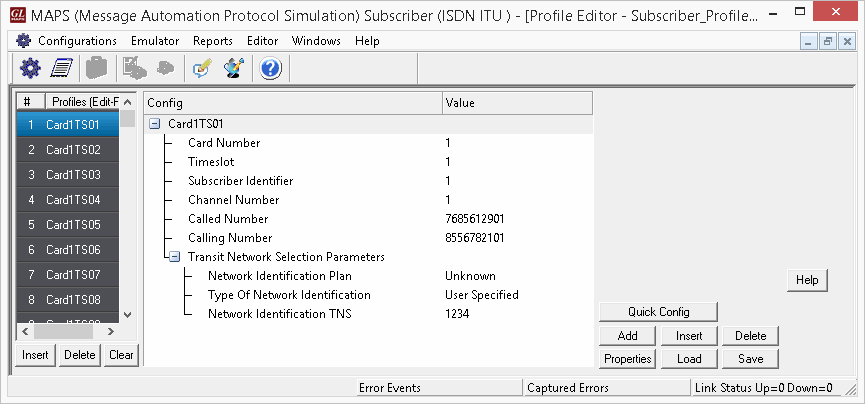
Task: Click the Load button
Action: tap(689, 359)
